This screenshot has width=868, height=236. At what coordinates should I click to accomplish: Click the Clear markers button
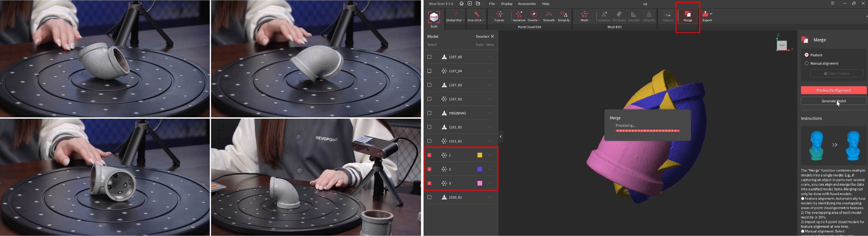pos(836,74)
